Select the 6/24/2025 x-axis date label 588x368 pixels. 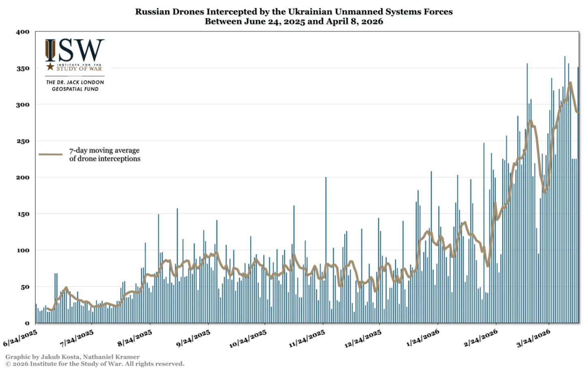click(x=20, y=338)
